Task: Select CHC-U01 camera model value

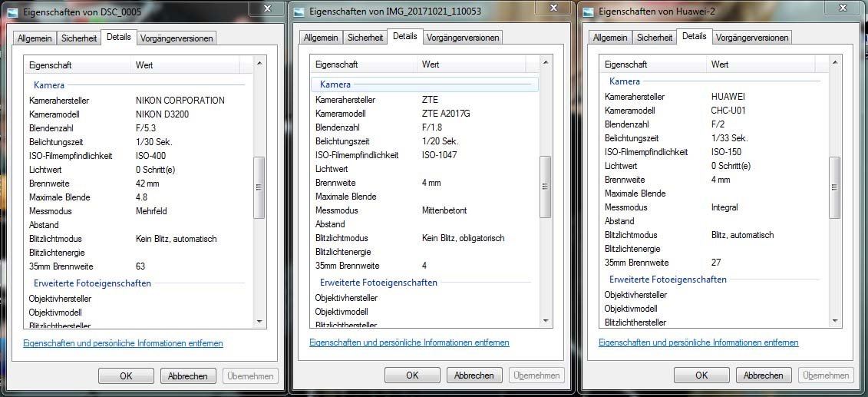Action: tap(728, 110)
